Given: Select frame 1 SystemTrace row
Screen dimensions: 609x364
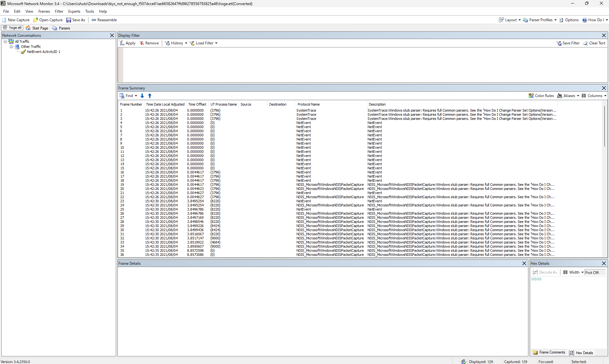Looking at the screenshot, I should [338, 111].
